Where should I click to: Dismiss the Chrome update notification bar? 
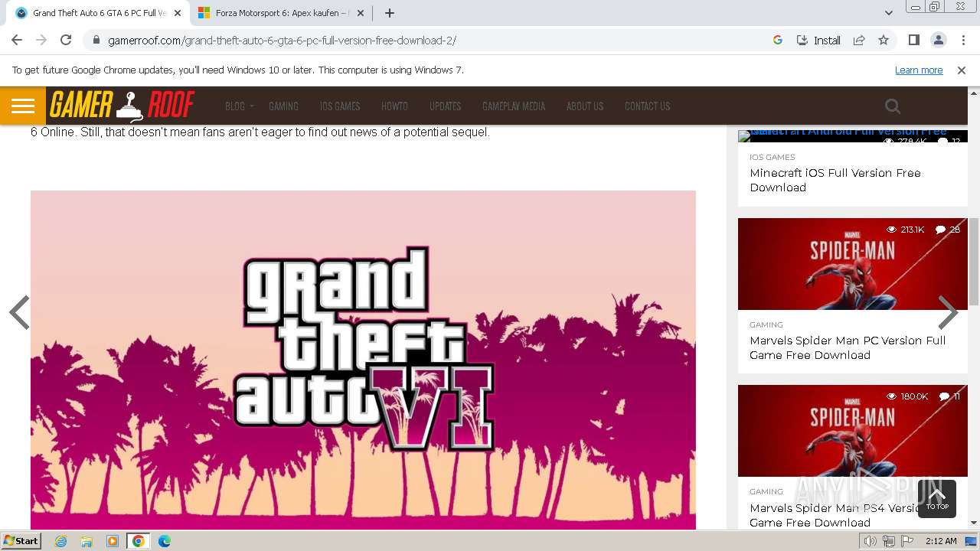[x=962, y=70]
